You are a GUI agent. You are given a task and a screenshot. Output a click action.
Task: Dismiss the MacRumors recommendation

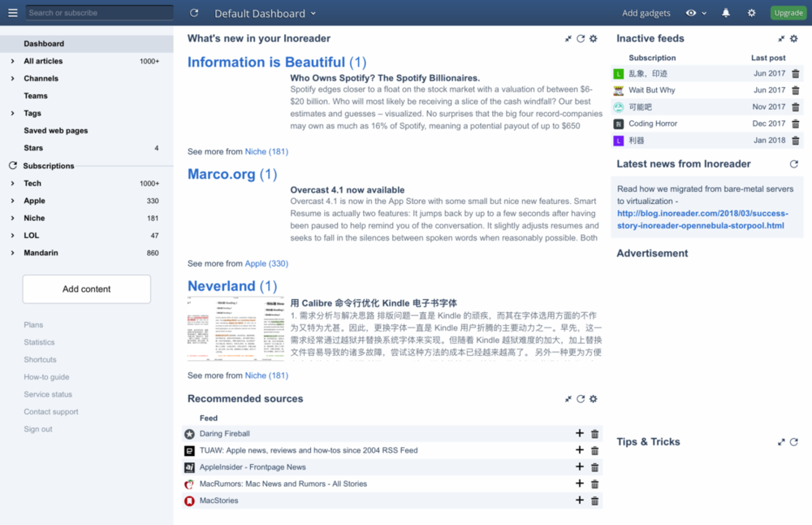point(594,484)
